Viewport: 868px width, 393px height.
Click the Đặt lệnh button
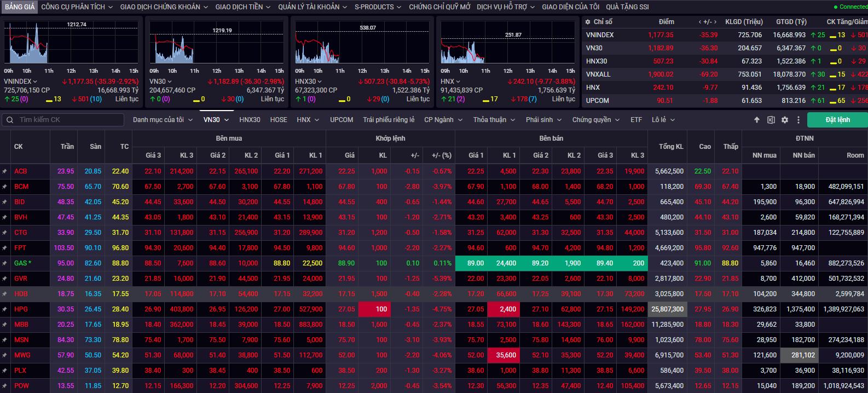coord(837,120)
